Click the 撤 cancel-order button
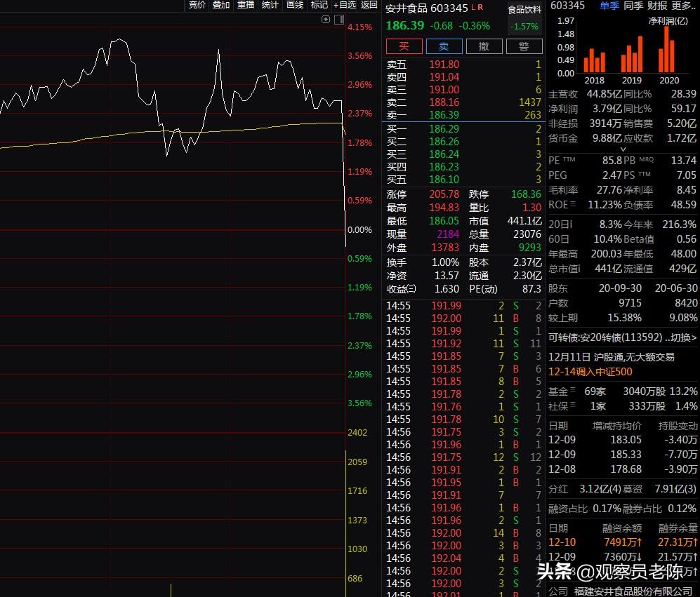700x597 pixels. [x=484, y=46]
